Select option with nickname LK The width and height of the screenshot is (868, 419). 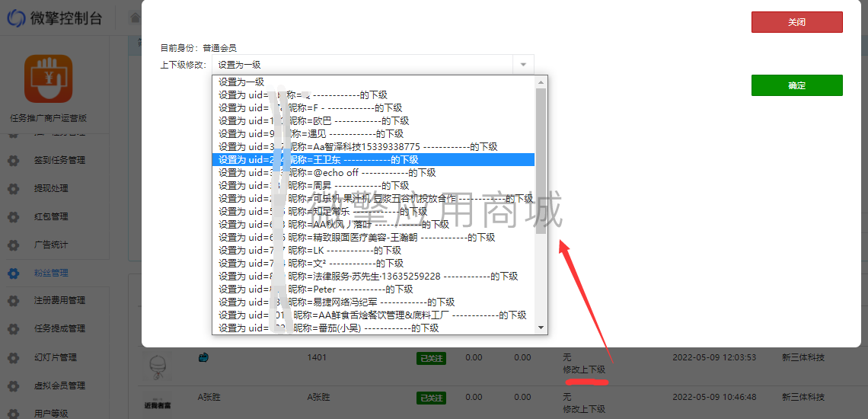(x=374, y=250)
